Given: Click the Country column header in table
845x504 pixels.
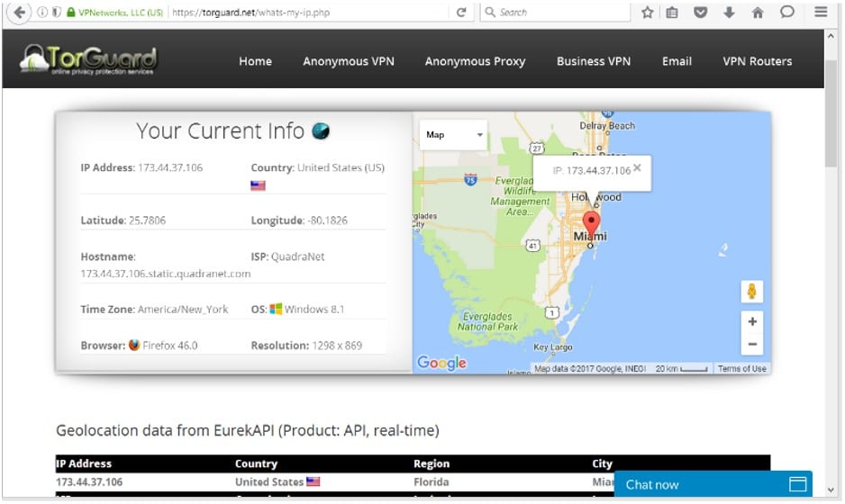Looking at the screenshot, I should click(x=256, y=463).
